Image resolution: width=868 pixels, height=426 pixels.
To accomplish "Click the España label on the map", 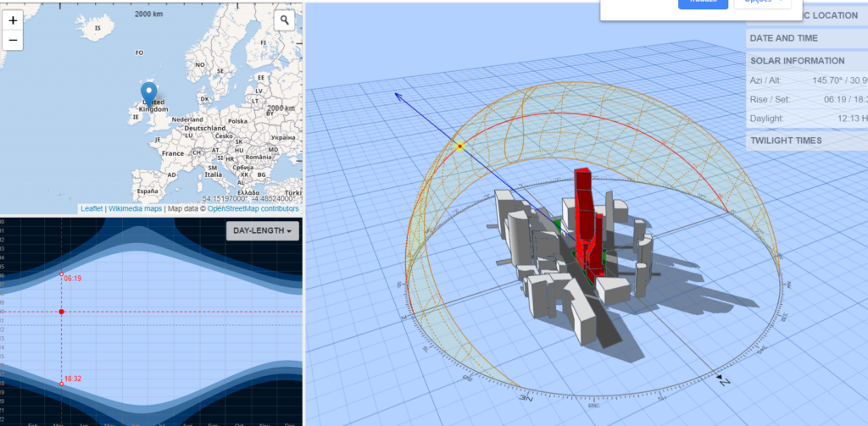I will (x=147, y=191).
